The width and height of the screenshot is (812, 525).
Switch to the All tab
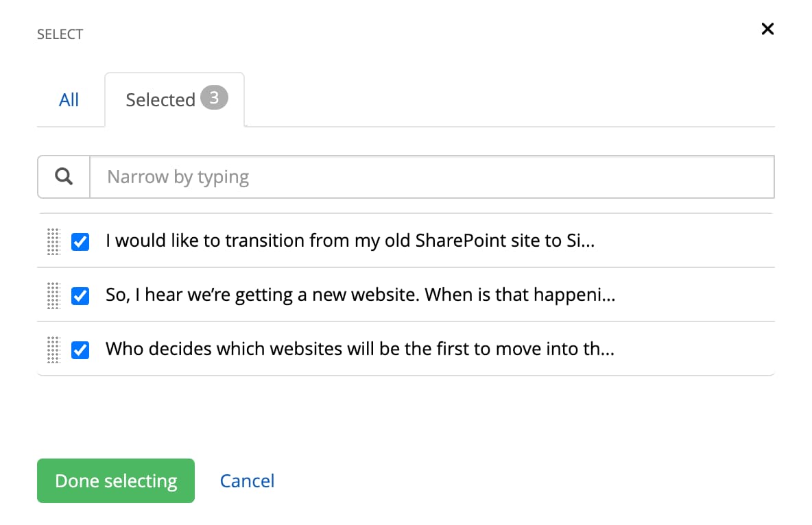pos(69,100)
